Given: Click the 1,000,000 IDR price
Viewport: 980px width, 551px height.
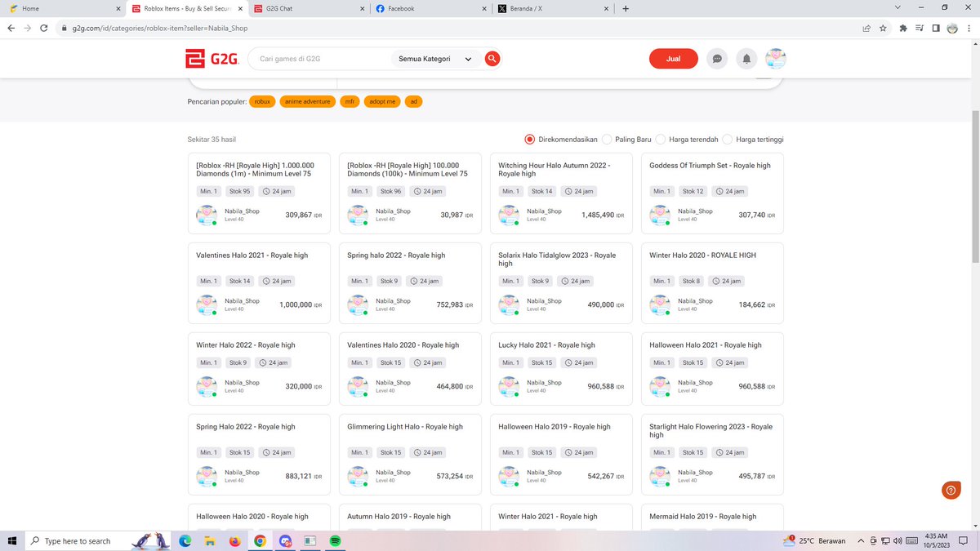Looking at the screenshot, I should tap(301, 305).
